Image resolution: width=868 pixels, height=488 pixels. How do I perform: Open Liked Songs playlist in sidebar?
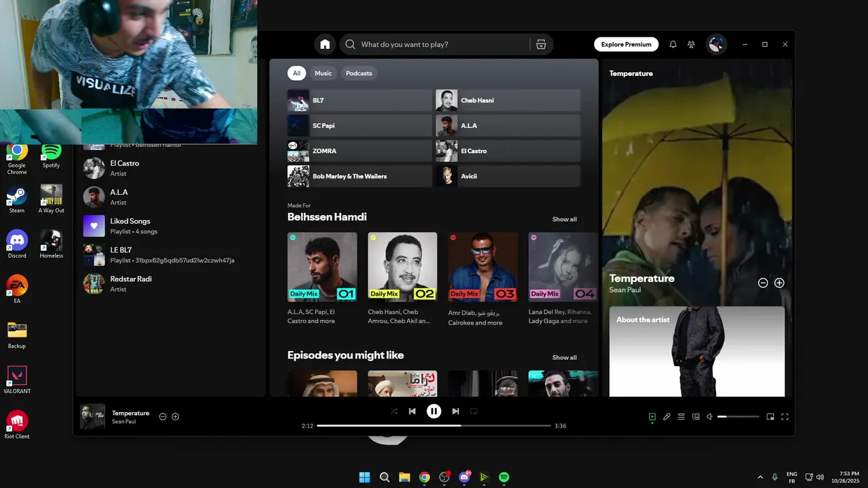[x=171, y=226]
